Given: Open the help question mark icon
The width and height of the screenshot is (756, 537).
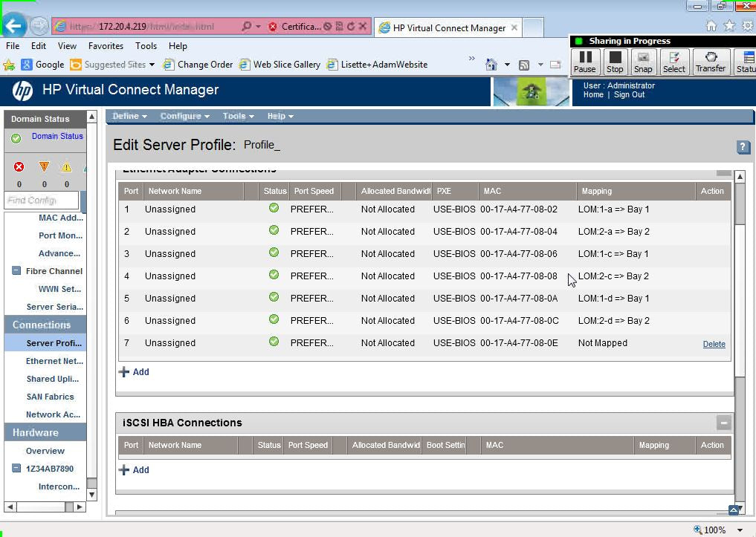Looking at the screenshot, I should click(743, 147).
